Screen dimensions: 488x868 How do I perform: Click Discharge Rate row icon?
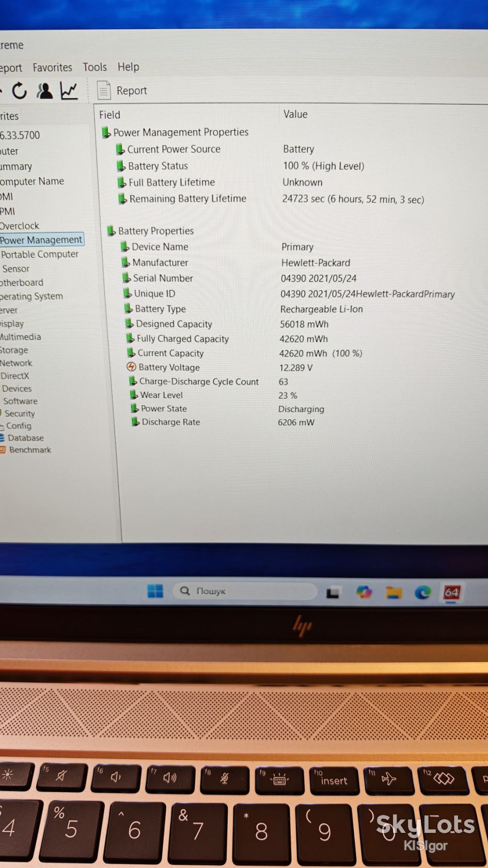point(135,422)
